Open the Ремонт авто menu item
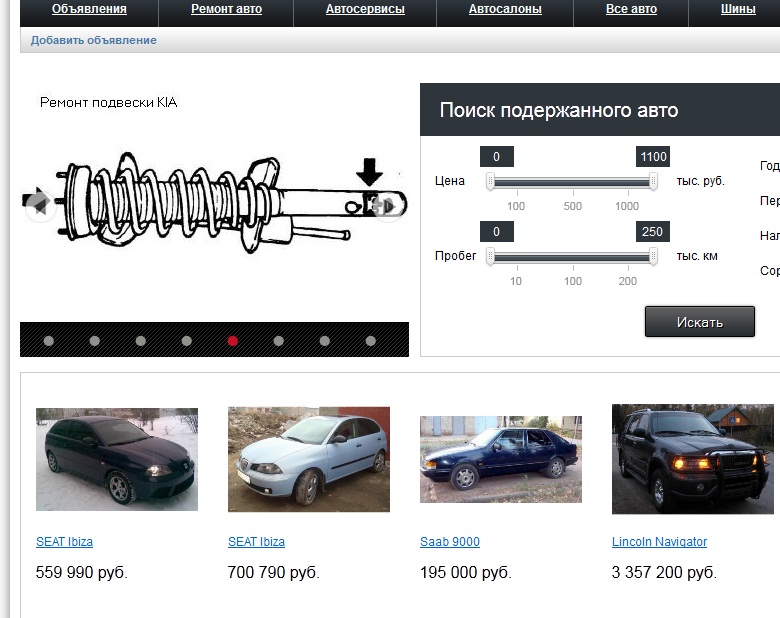Image resolution: width=780 pixels, height=618 pixels. point(226,9)
